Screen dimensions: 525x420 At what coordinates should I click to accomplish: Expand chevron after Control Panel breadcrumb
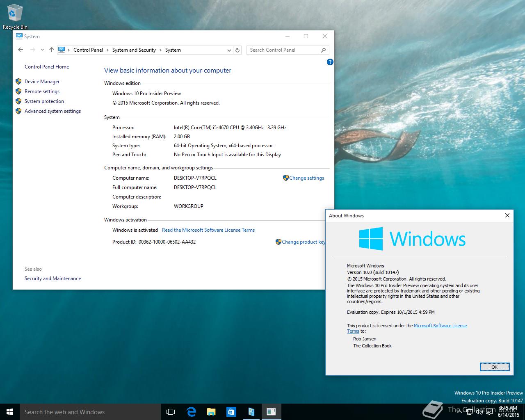[107, 50]
